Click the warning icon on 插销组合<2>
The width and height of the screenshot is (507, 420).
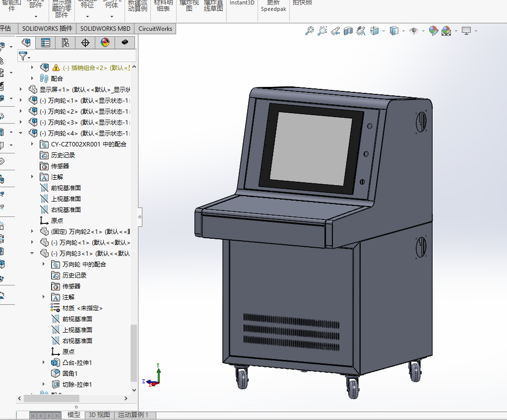56,68
